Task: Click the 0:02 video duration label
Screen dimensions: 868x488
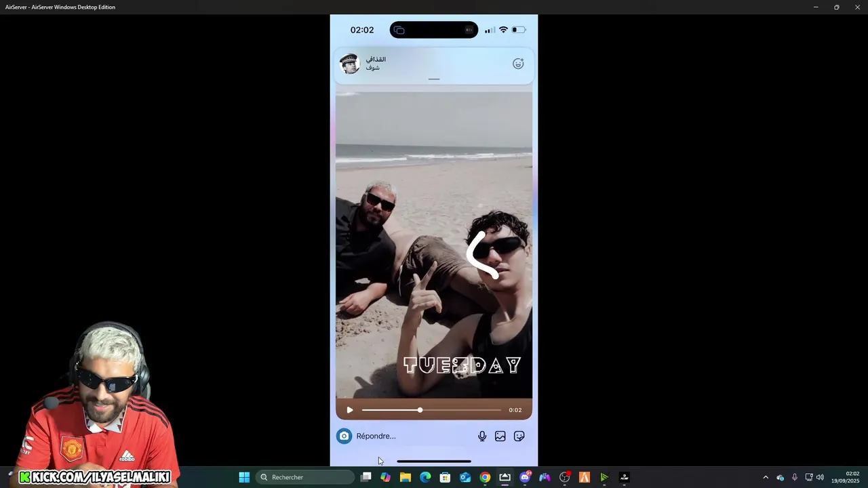Action: pyautogui.click(x=515, y=410)
